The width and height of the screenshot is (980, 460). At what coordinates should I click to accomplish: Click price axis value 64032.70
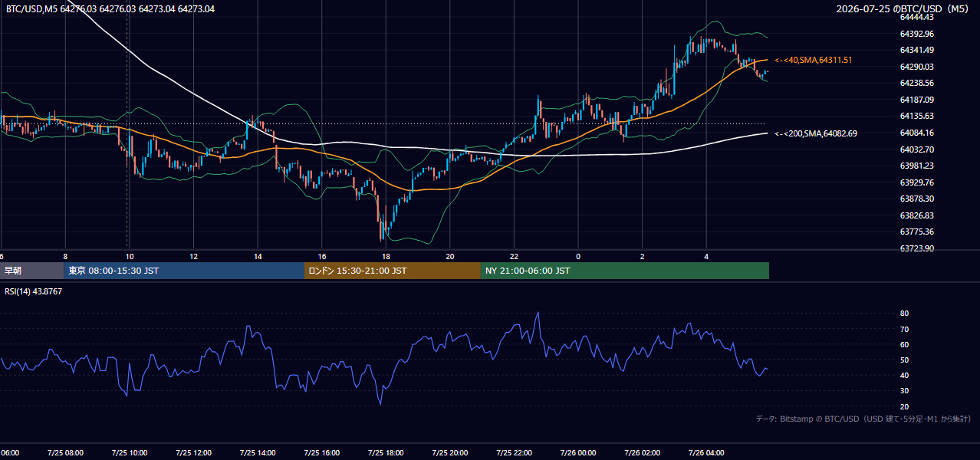point(916,149)
